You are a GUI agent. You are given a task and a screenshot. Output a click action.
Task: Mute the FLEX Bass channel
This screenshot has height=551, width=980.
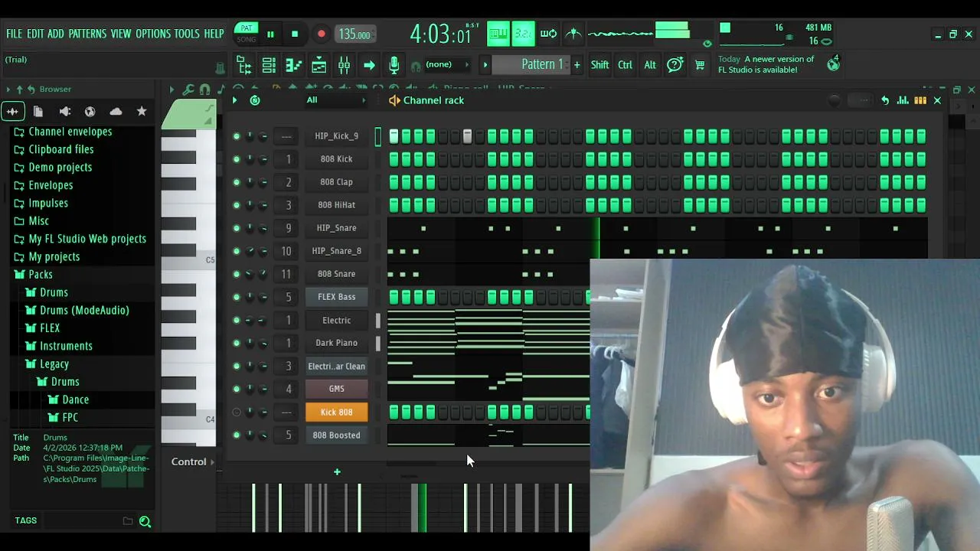[237, 297]
